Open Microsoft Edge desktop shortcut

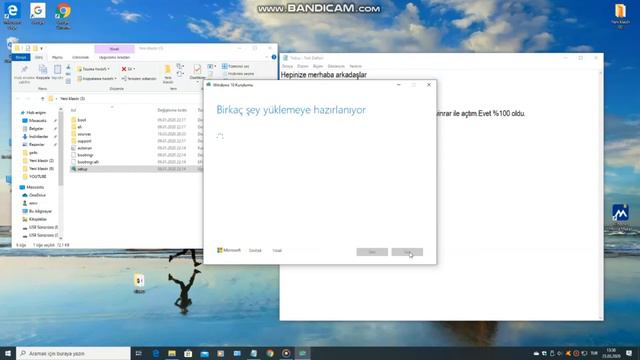(x=13, y=16)
